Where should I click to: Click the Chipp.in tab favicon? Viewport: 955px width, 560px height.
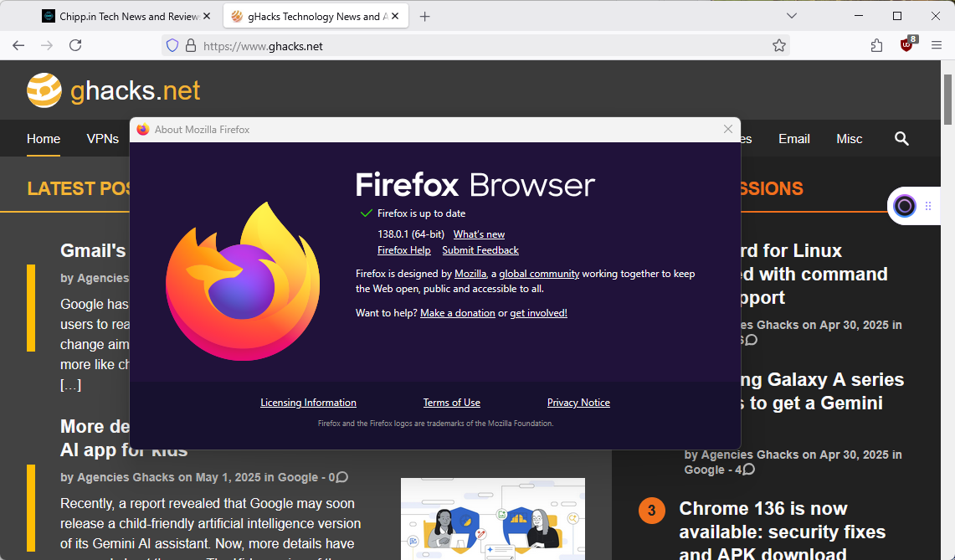coord(48,17)
